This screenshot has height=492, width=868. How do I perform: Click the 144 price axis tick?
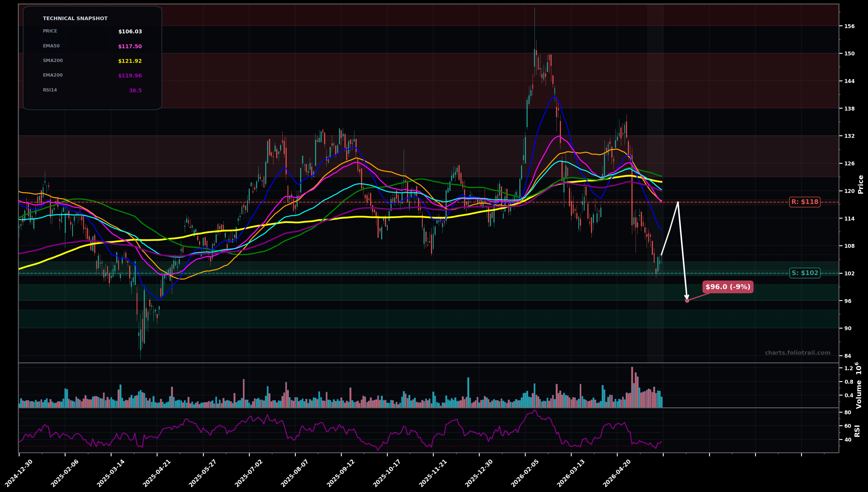point(850,81)
